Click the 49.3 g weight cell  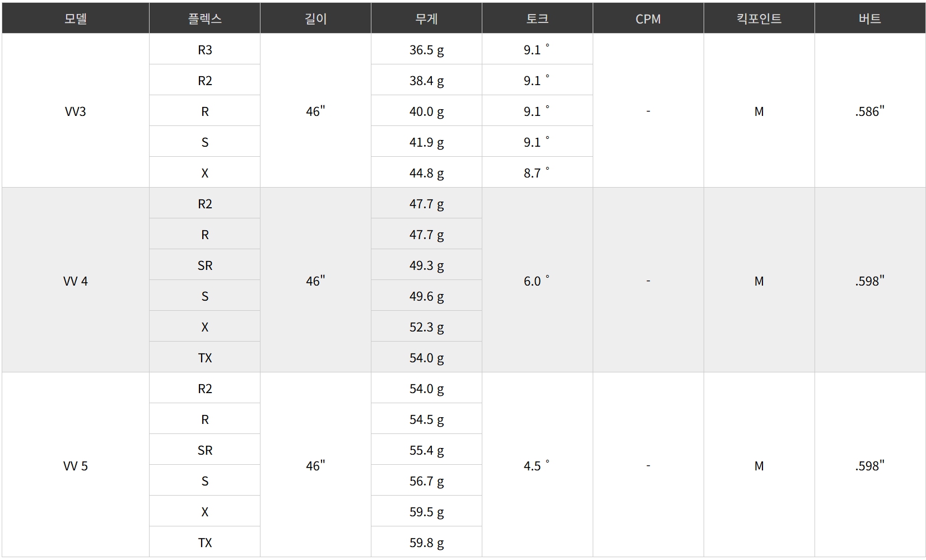(426, 265)
